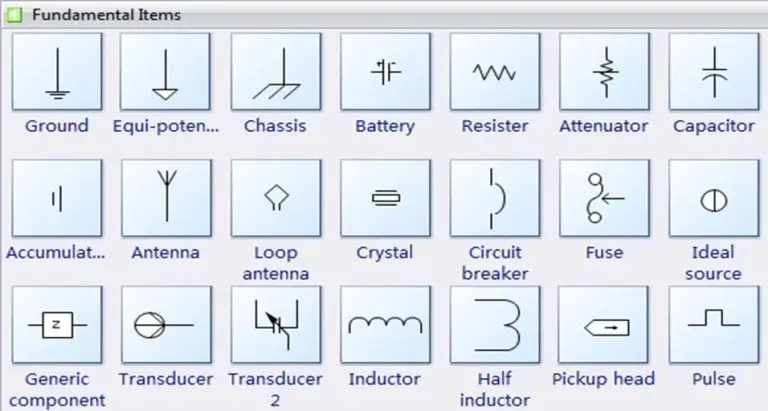The width and height of the screenshot is (768, 411).
Task: Click the 'Equi-poten...' label text
Action: 166,126
